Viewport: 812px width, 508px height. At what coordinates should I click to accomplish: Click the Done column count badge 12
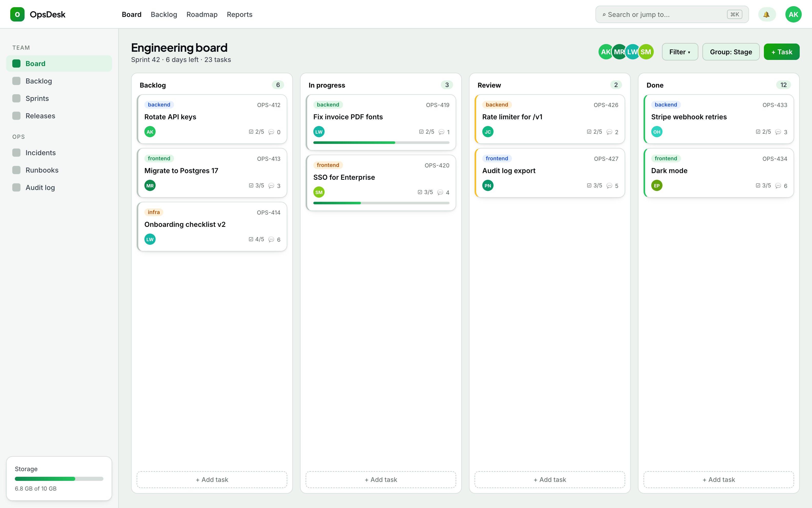(783, 85)
